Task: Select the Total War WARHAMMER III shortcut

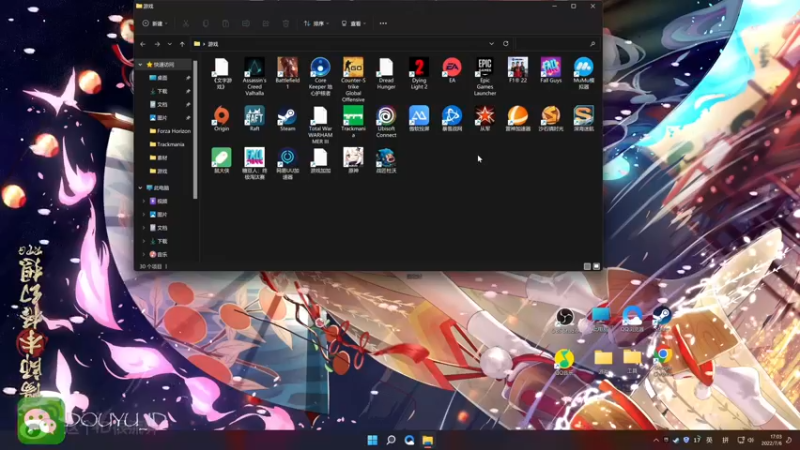Action: coord(320,125)
